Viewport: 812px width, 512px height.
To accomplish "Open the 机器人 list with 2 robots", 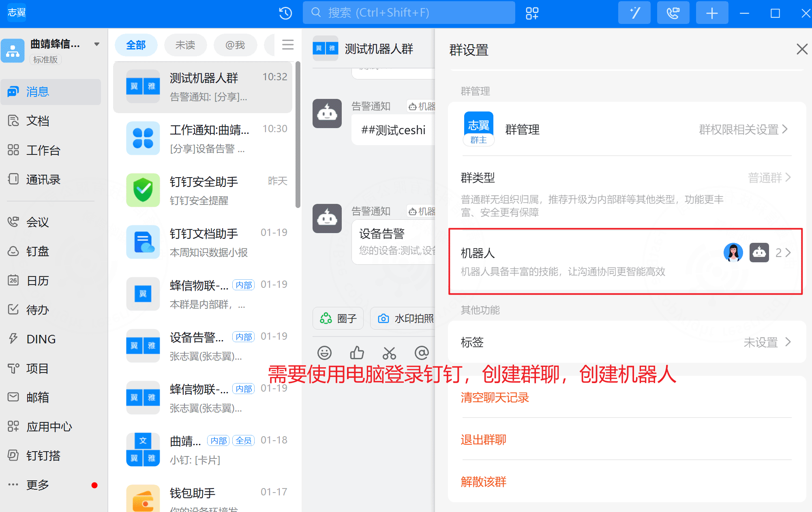I will 626,261.
